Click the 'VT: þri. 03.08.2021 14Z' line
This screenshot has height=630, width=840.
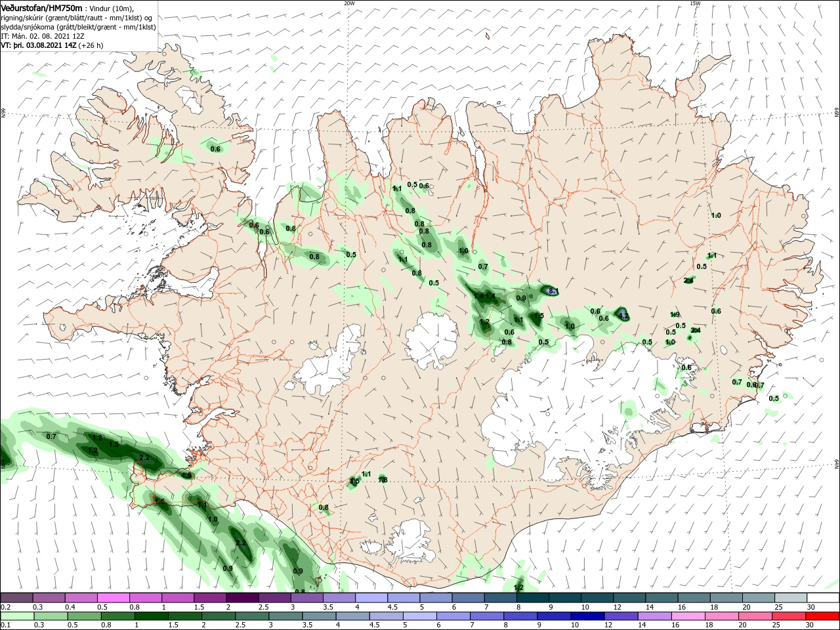[39, 45]
